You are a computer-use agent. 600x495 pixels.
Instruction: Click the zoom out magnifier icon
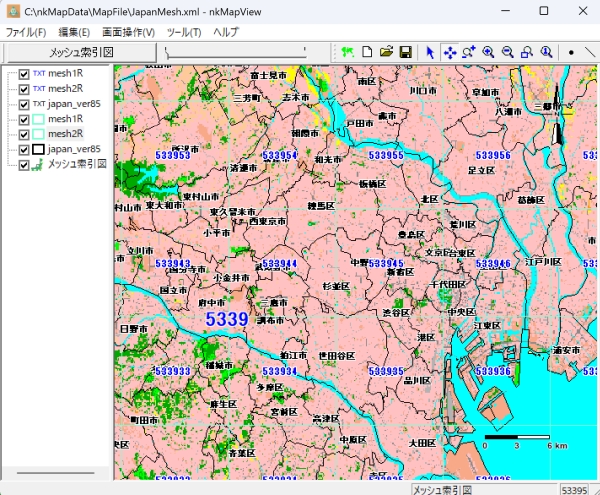[508, 52]
